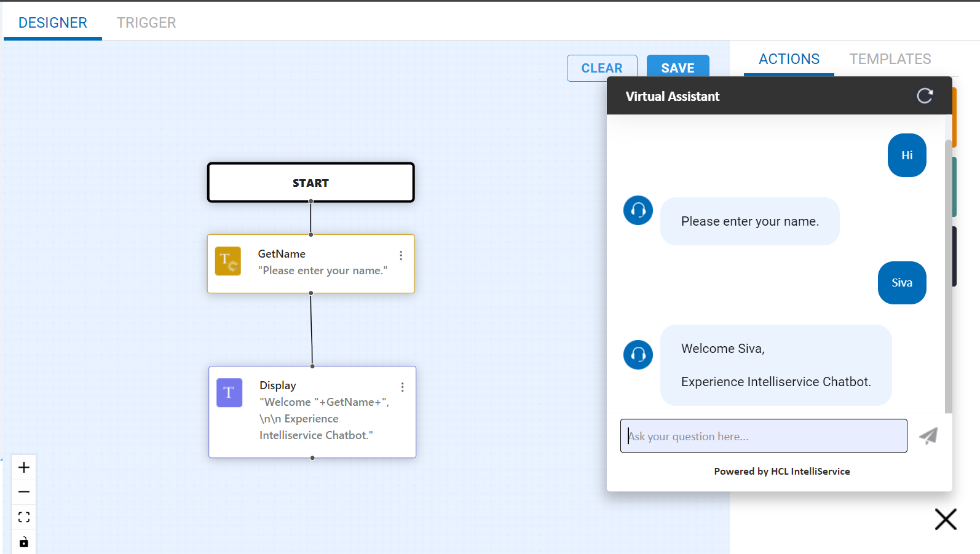Image resolution: width=980 pixels, height=554 pixels.
Task: Switch to the TRIGGER tab
Action: click(x=146, y=23)
